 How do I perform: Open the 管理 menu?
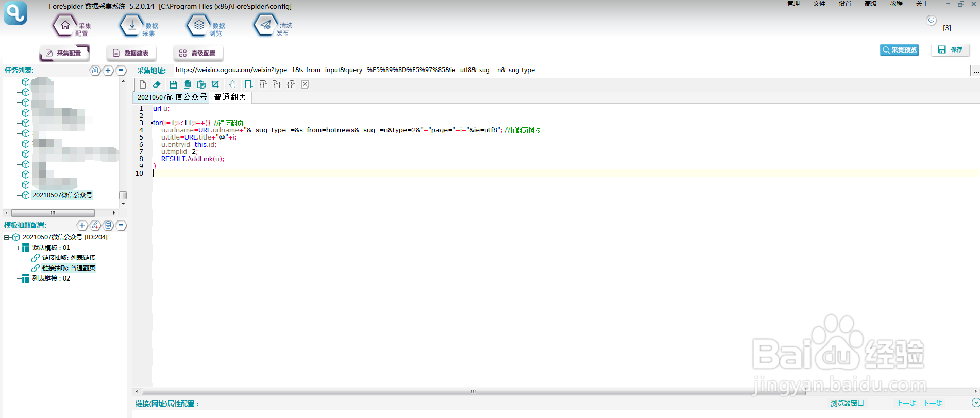pyautogui.click(x=793, y=4)
